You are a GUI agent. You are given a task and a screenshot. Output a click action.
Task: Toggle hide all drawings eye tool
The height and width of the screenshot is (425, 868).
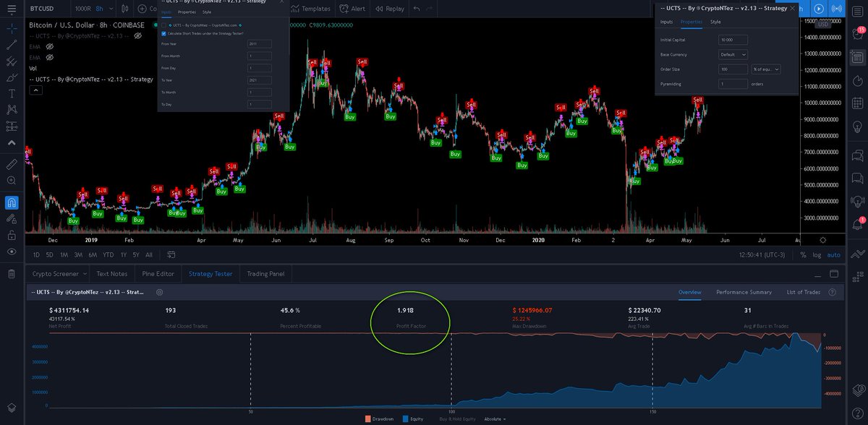coord(11,252)
